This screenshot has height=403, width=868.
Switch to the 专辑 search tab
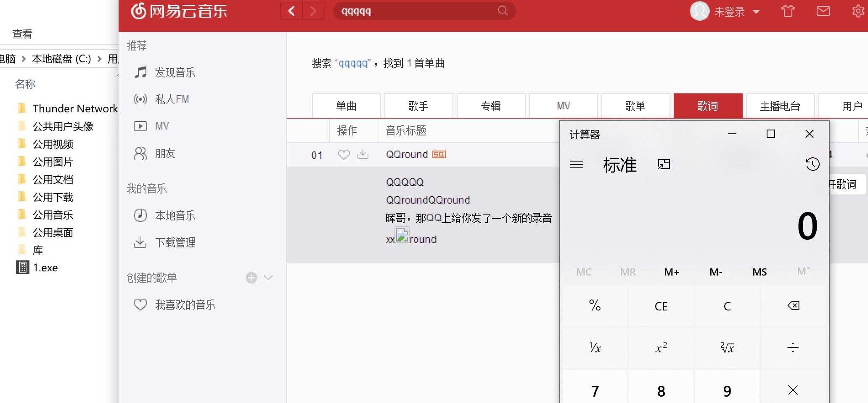click(491, 106)
